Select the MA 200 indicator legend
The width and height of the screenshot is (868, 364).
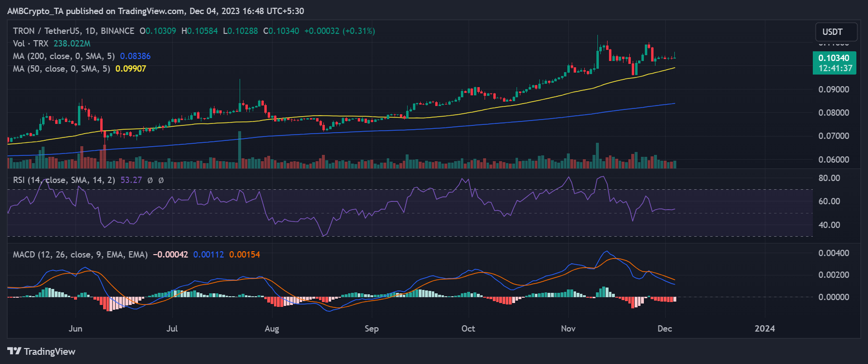click(x=64, y=56)
